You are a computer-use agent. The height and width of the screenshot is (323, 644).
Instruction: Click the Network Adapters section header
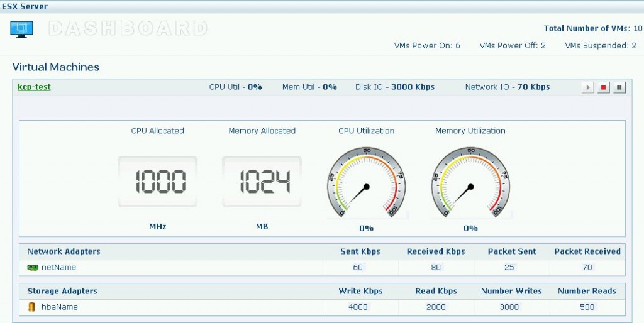click(x=64, y=251)
